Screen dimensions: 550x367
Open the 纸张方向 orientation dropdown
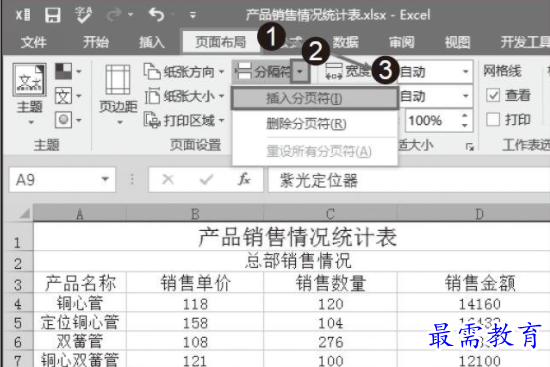click(184, 72)
